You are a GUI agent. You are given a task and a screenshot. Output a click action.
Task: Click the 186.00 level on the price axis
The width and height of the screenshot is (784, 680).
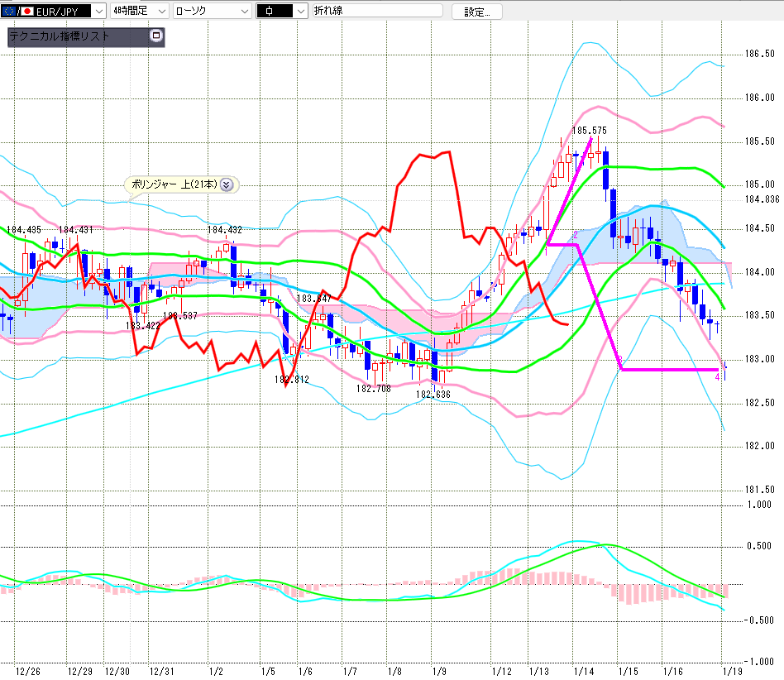[759, 98]
